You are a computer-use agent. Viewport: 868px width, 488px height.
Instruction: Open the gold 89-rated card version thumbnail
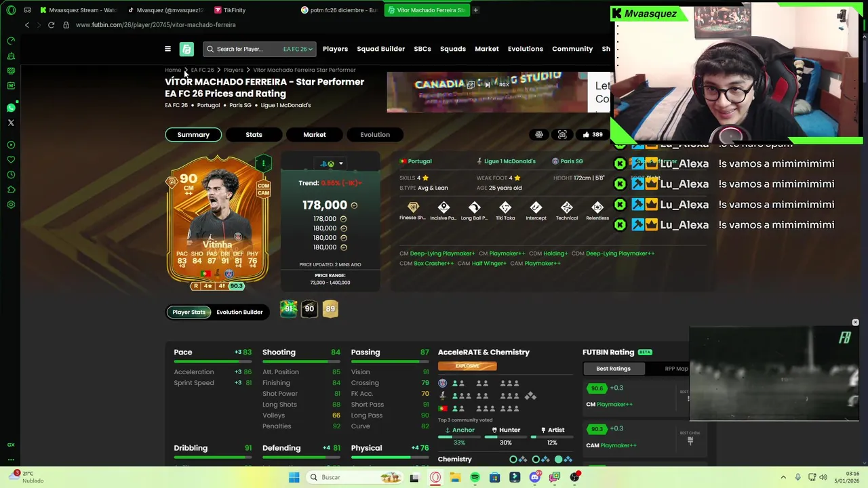click(x=330, y=308)
